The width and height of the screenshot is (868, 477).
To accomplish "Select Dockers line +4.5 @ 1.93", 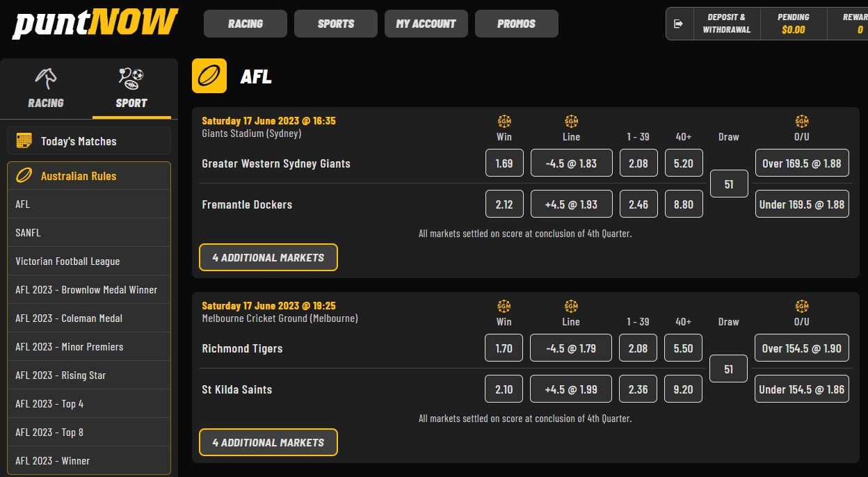I will click(x=572, y=204).
